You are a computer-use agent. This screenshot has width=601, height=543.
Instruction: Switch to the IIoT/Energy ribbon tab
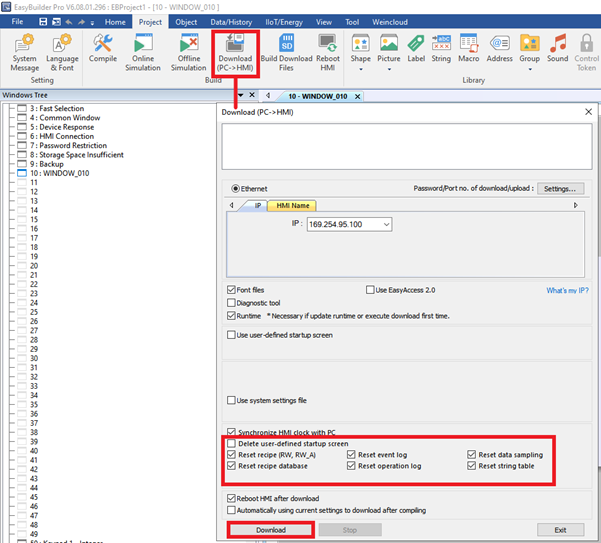click(284, 22)
